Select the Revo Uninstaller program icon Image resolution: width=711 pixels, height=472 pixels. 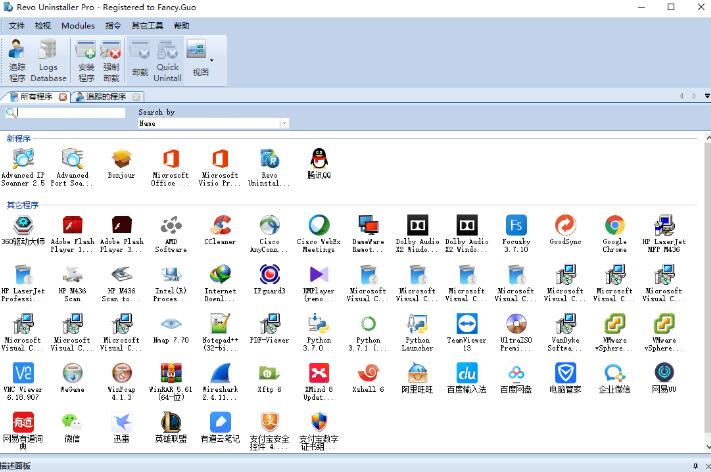[x=269, y=159]
